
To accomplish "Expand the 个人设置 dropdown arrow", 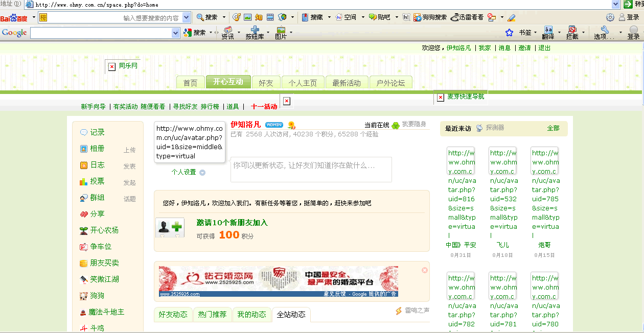I will [202, 173].
